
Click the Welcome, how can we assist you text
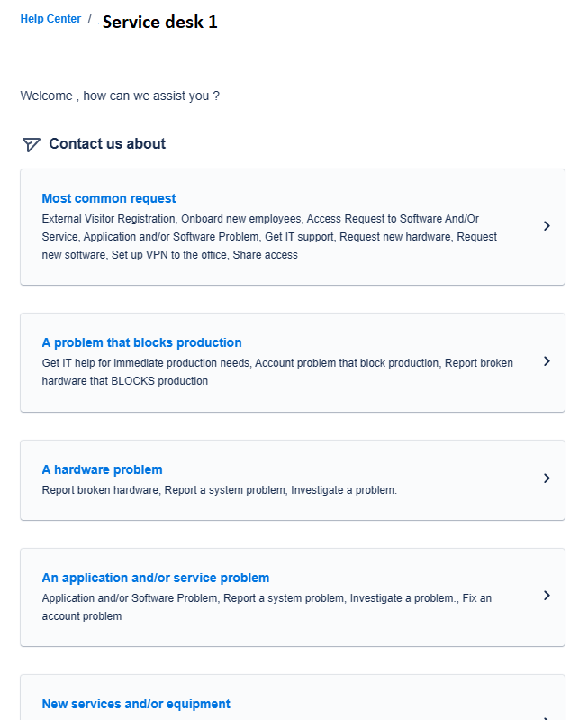(120, 96)
